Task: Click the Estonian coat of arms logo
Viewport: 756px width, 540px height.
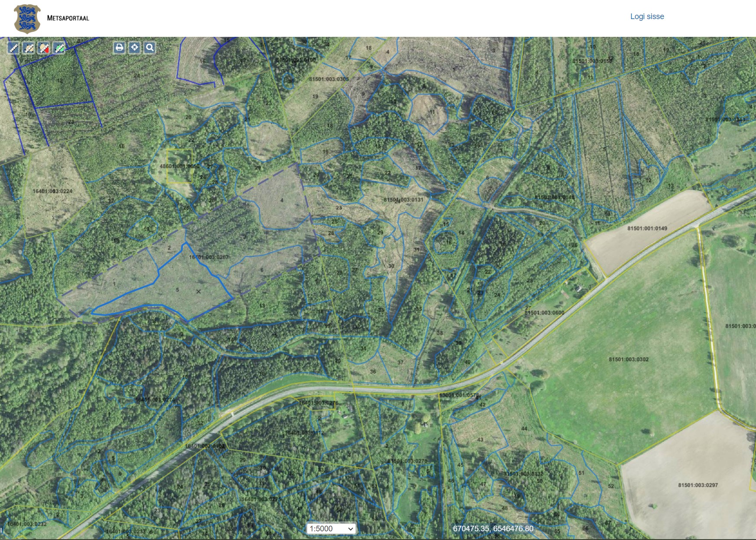Action: (27, 19)
